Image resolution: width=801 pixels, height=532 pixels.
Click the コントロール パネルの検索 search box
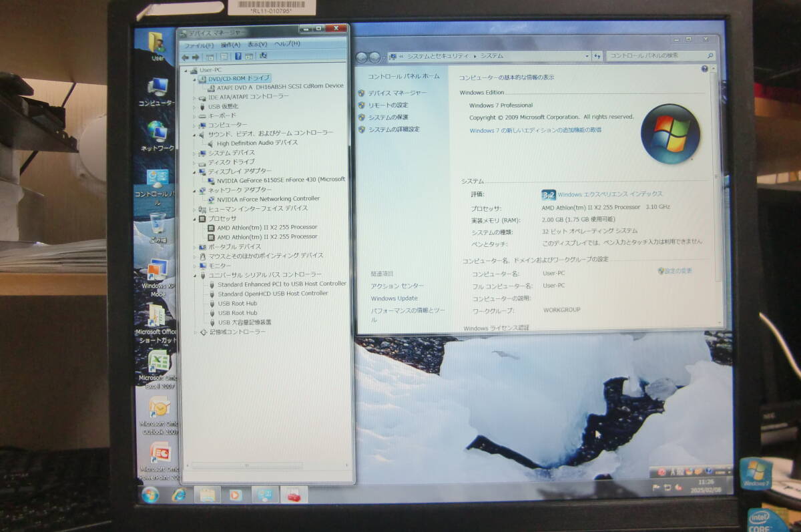pos(661,56)
